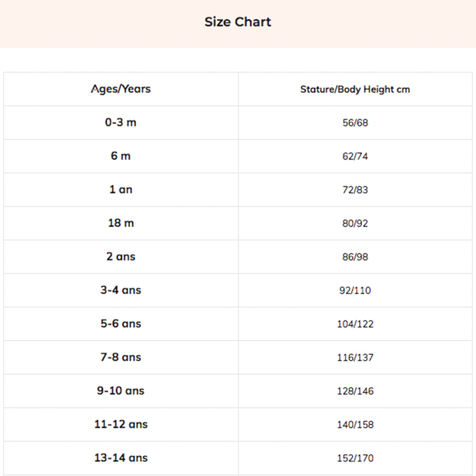The width and height of the screenshot is (476, 476).
Task: Click the 6 m age cell
Action: 121,156
